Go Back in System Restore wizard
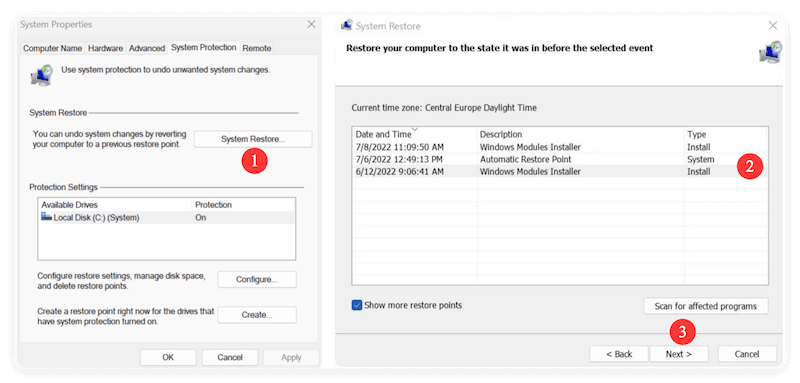The image size is (800, 383). tap(619, 354)
